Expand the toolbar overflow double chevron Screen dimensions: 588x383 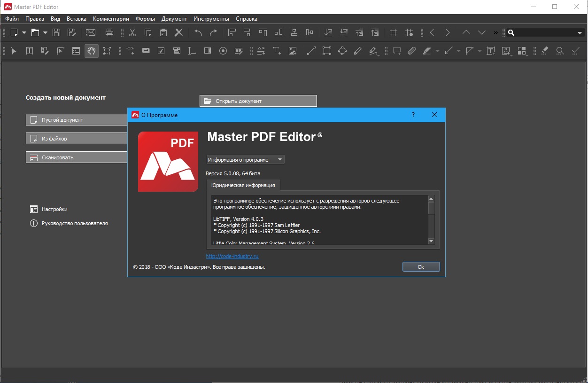496,33
